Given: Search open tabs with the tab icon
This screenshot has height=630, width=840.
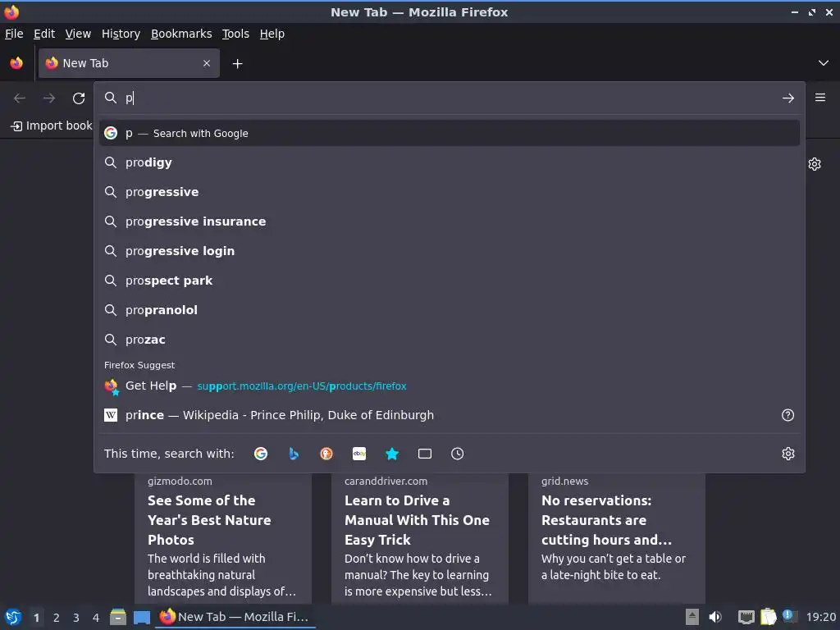Looking at the screenshot, I should tap(425, 454).
